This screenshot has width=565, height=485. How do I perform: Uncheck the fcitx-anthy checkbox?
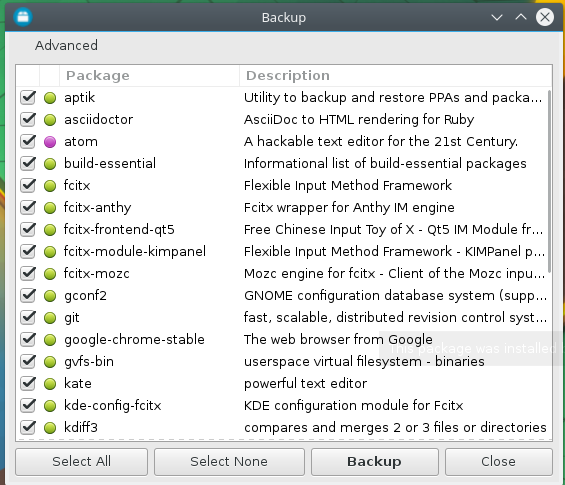(28, 208)
